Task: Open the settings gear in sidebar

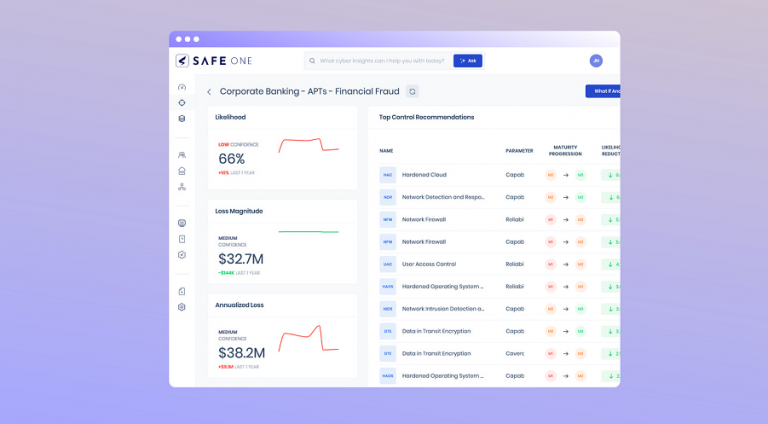Action: (x=182, y=307)
